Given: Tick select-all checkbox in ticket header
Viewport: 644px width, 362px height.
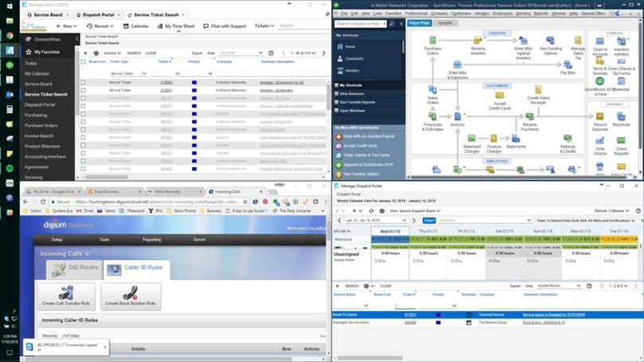Looking at the screenshot, I should [x=84, y=61].
